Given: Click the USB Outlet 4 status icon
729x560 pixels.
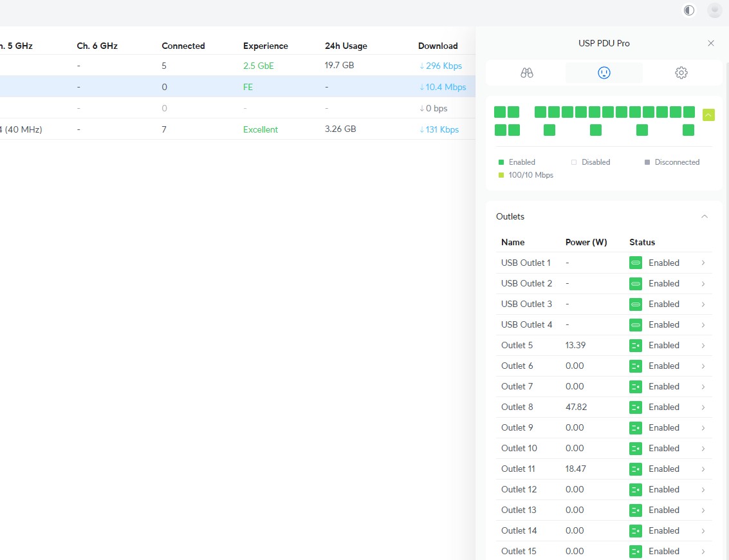Looking at the screenshot, I should click(636, 324).
